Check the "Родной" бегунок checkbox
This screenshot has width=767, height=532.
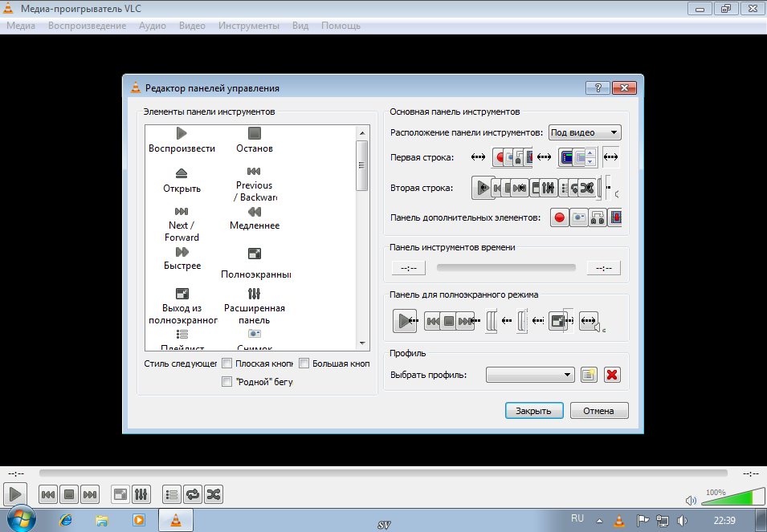coord(226,382)
